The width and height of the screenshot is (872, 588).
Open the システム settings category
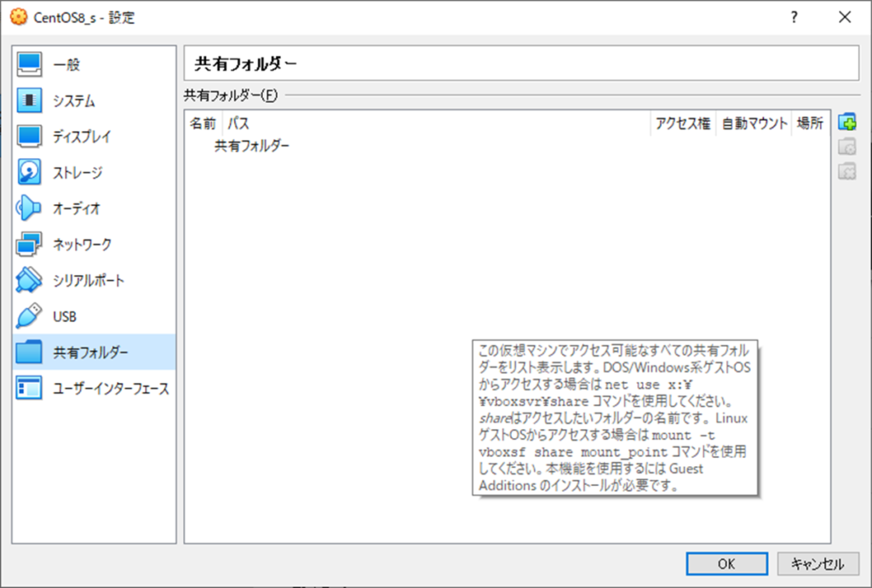point(94,100)
